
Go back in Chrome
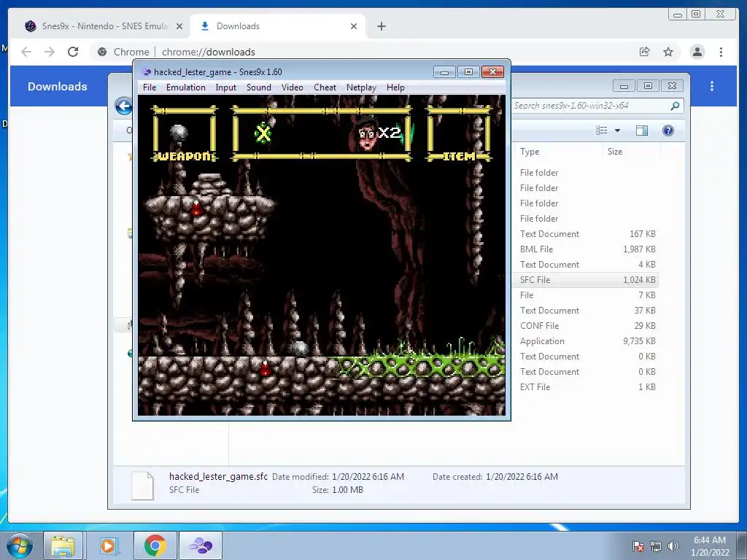[x=26, y=52]
